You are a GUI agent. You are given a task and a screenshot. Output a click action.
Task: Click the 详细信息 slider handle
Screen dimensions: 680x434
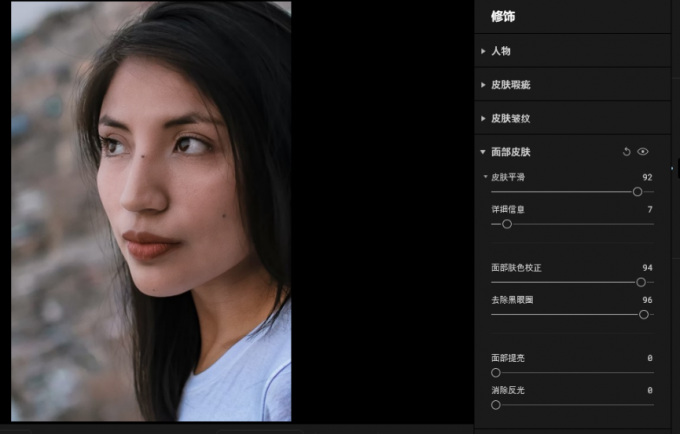click(x=507, y=224)
